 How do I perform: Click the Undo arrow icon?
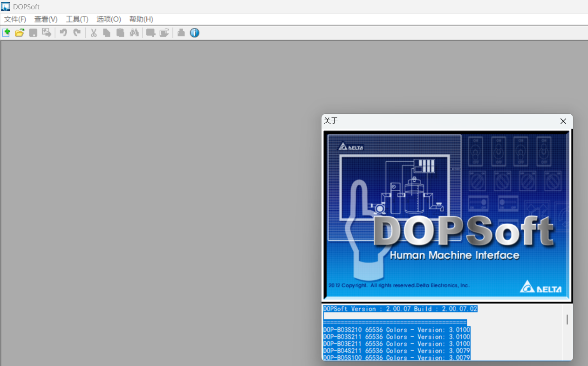63,33
